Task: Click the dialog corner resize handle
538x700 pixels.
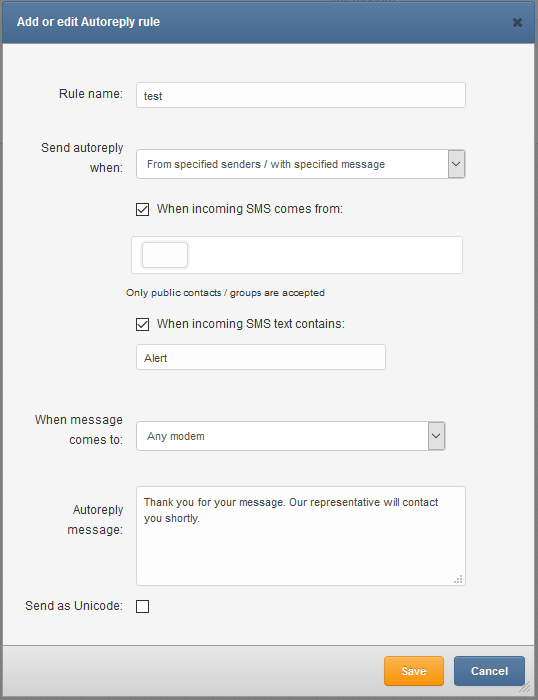Action: tap(525, 687)
